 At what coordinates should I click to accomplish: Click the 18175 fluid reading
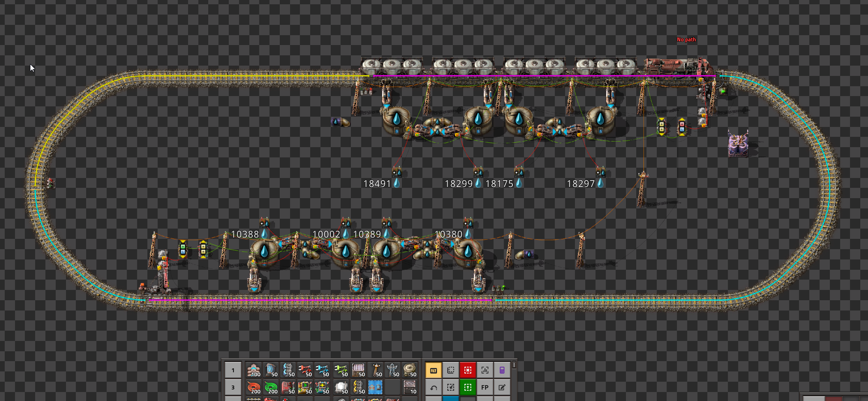click(x=504, y=184)
